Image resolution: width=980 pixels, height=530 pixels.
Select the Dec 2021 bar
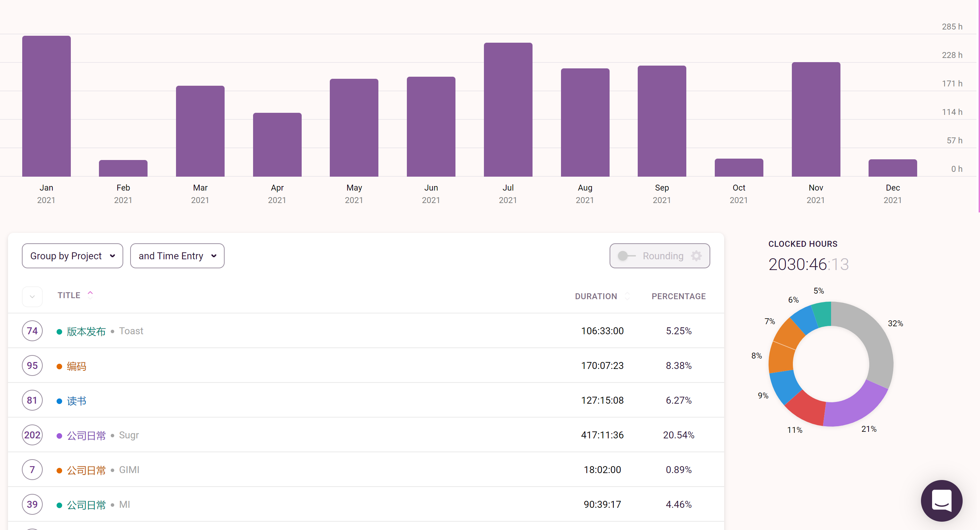(893, 168)
